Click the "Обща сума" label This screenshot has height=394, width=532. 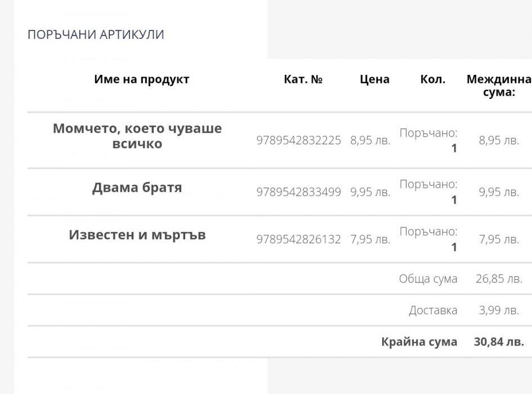click(x=428, y=279)
